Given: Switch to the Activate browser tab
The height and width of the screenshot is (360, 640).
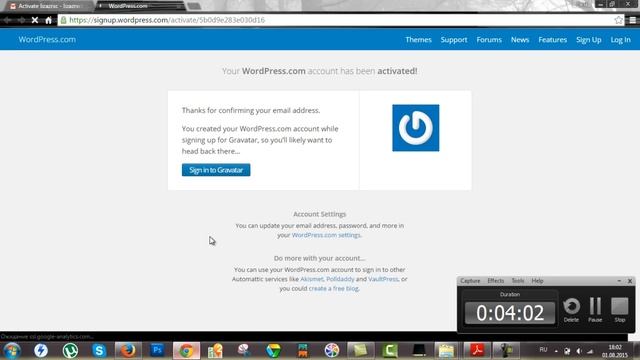Looking at the screenshot, I should tap(48, 6).
